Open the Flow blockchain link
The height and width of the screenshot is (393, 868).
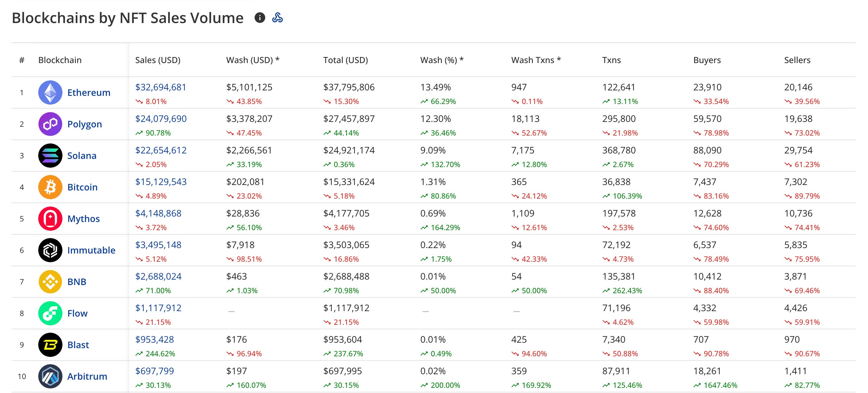[x=77, y=313]
